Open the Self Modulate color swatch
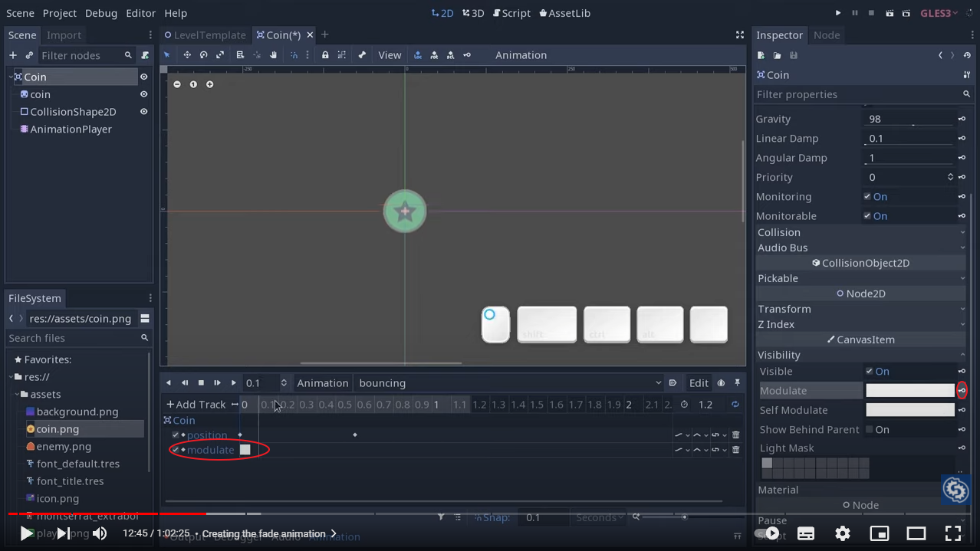This screenshot has height=551, width=980. point(910,410)
